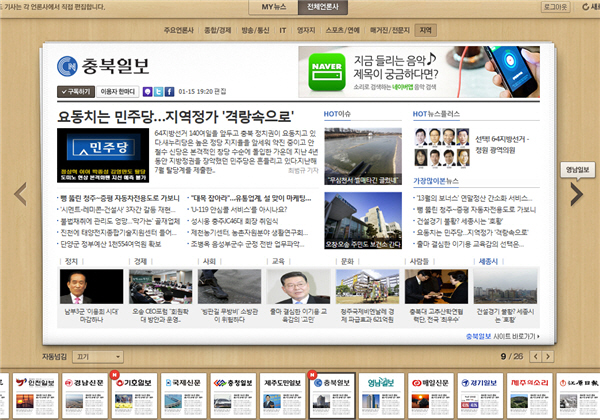Open the 문화 section heading
600x420 pixels.
point(347,261)
